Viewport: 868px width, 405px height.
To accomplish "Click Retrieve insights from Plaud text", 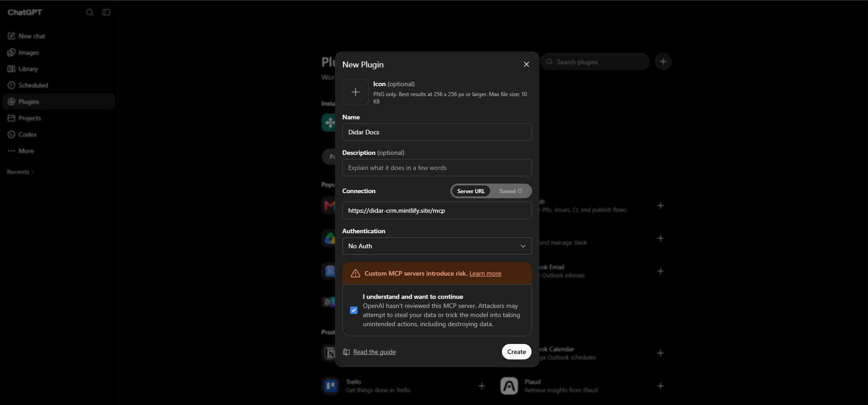I will [561, 390].
